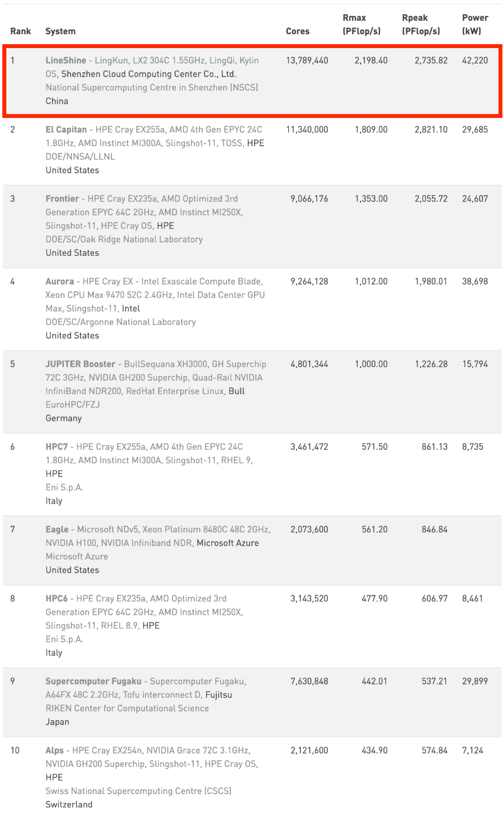This screenshot has height=818, width=504.
Task: Visit the DOE/NNSA/LLNL site link
Action: (80, 156)
